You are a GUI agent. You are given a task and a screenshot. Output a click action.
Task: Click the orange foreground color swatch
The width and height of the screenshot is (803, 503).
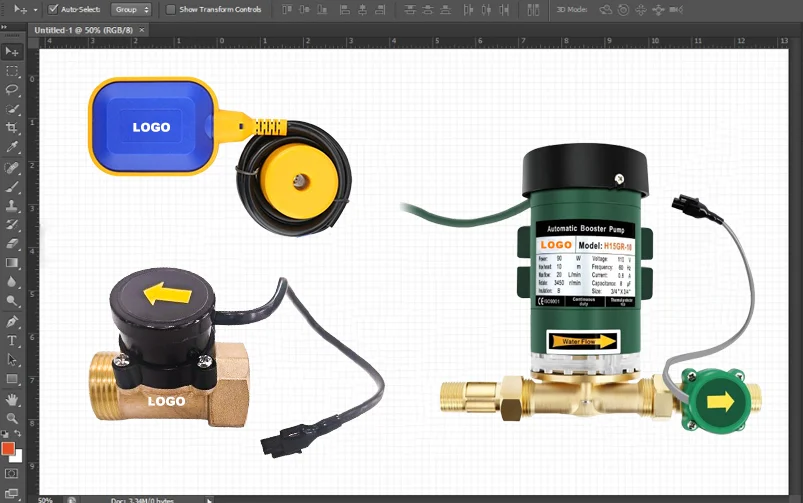[x=8, y=448]
